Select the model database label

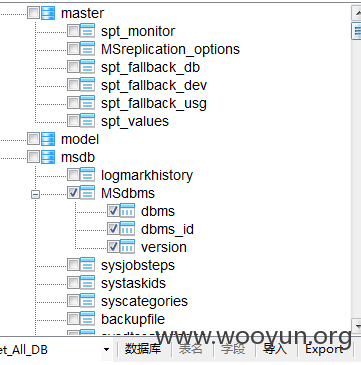coord(80,139)
